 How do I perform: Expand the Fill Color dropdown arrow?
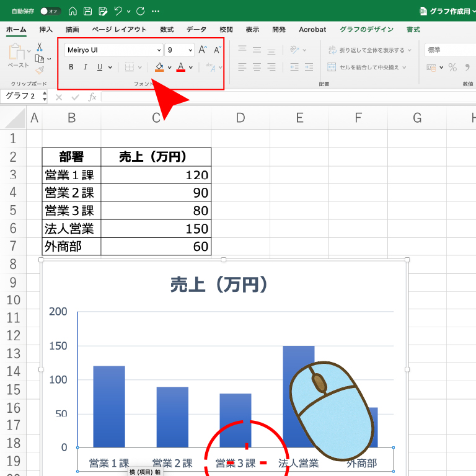[170, 68]
